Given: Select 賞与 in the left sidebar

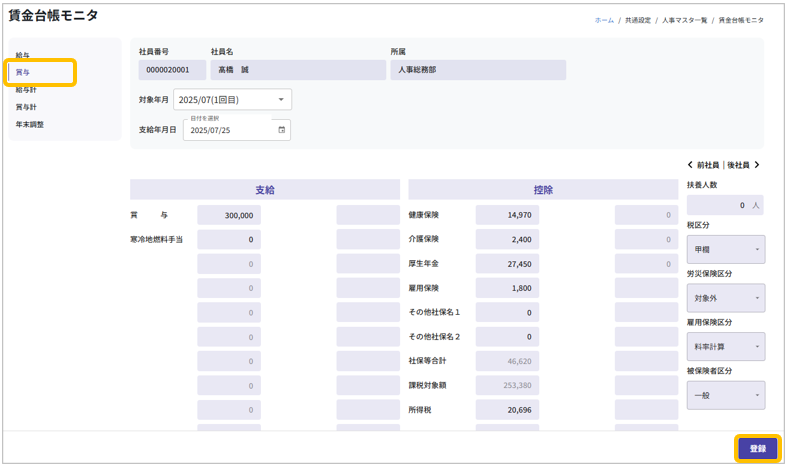Looking at the screenshot, I should pyautogui.click(x=22, y=73).
